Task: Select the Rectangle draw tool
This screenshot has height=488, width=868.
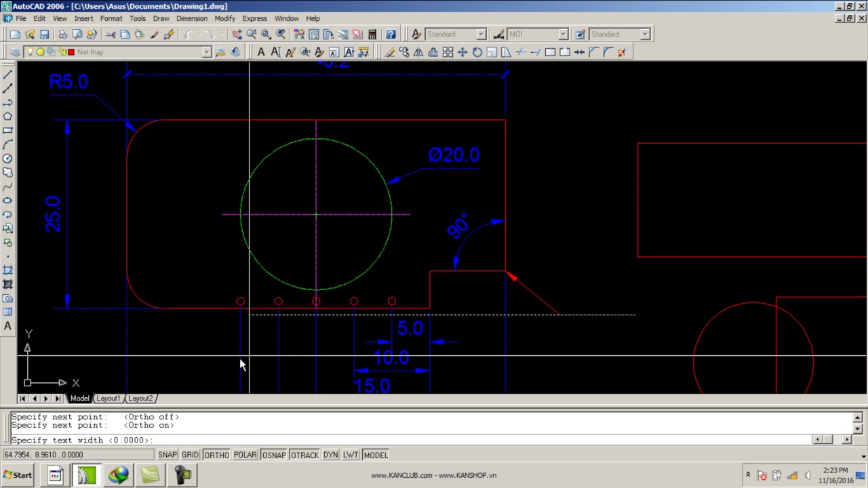Action: 7,130
